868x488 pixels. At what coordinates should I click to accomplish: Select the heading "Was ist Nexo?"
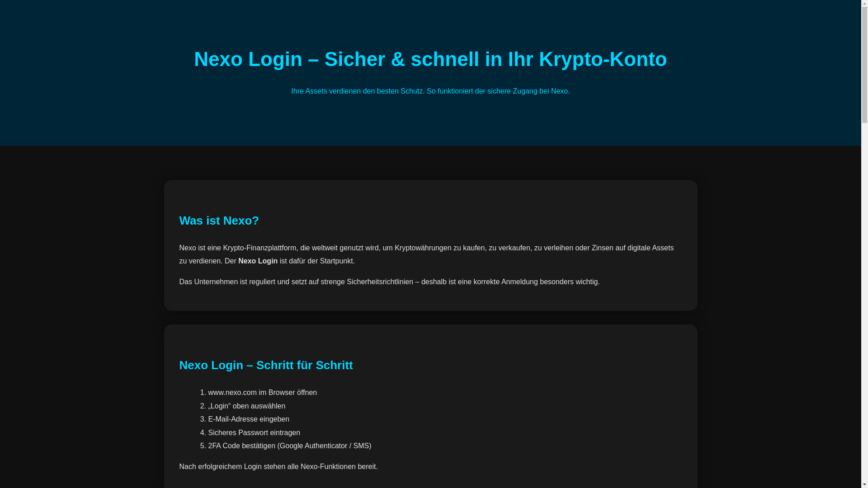(219, 221)
